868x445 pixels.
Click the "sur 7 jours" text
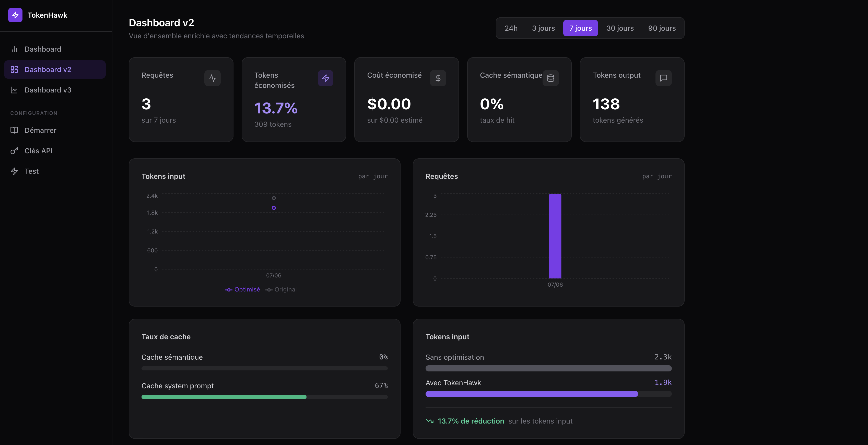point(159,120)
